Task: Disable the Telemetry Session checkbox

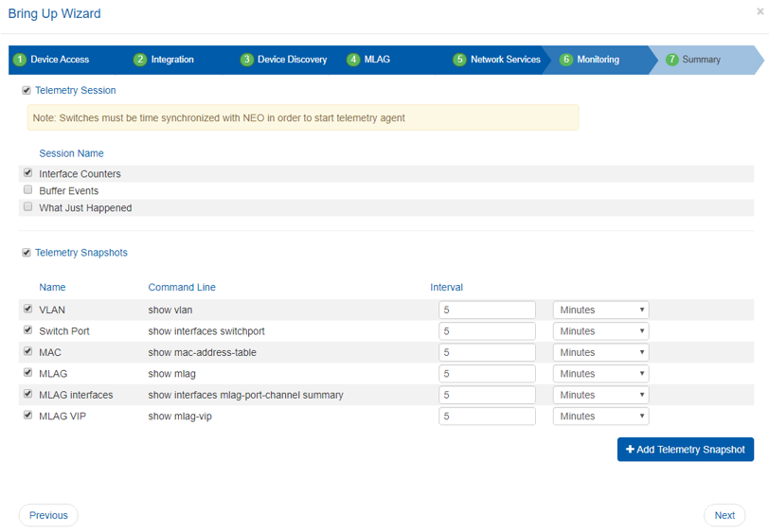Action: [x=27, y=91]
